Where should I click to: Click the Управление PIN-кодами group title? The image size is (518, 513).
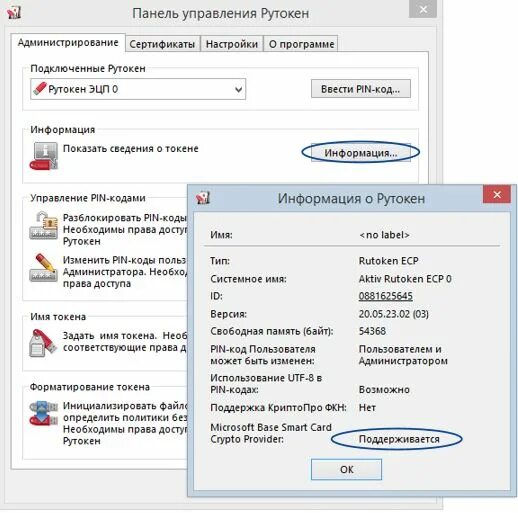(88, 198)
